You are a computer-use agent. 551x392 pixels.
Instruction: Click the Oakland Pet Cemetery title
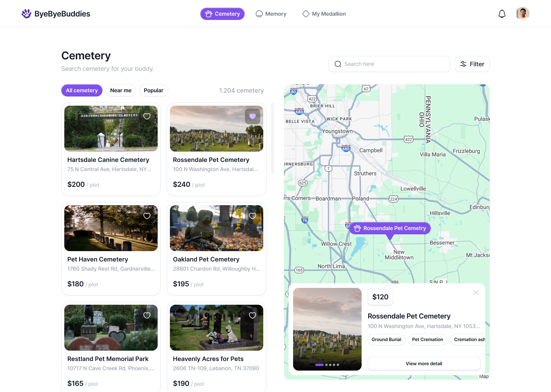206,260
